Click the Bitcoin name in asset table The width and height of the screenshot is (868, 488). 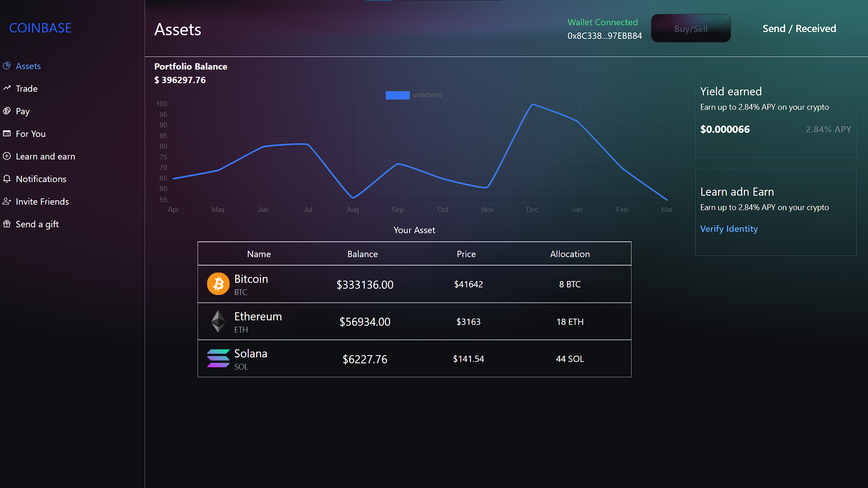251,279
